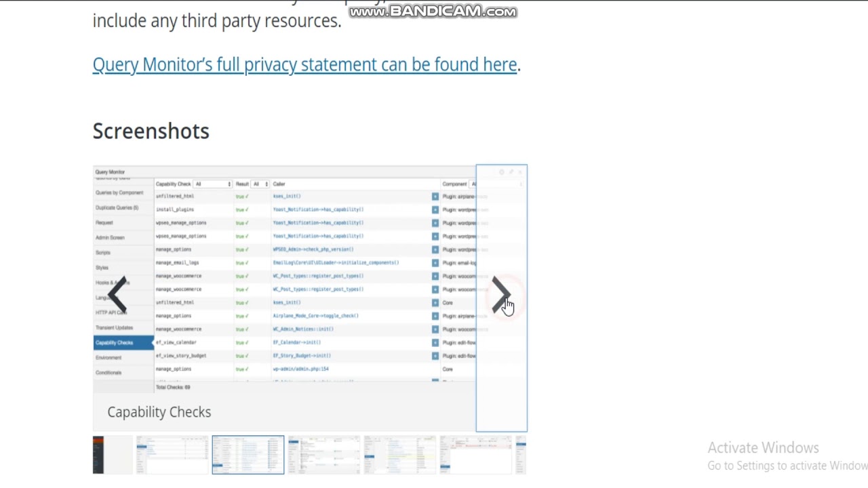Image resolution: width=868 pixels, height=488 pixels.
Task: Expand the blue toggle in install_plugins row
Action: coord(435,209)
